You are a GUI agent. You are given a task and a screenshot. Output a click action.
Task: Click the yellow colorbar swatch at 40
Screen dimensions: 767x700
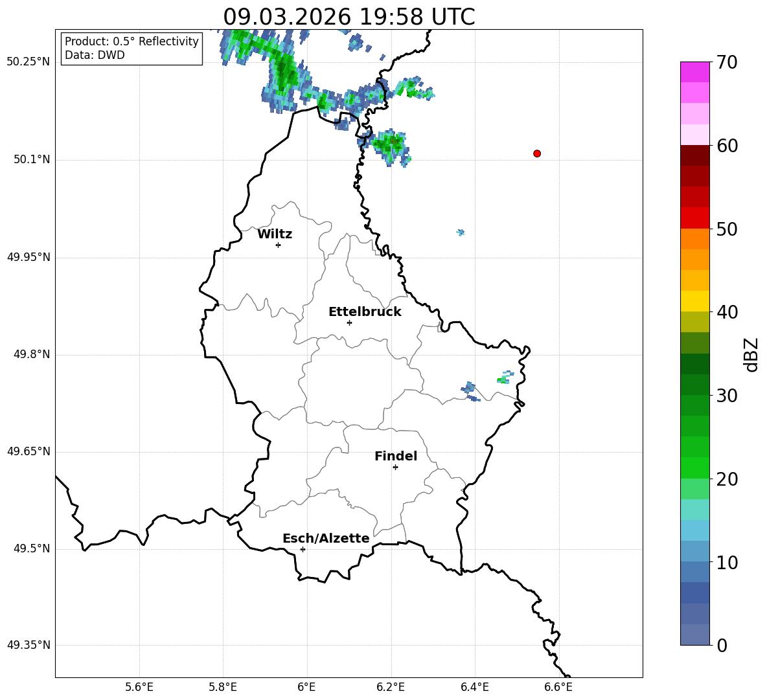point(695,301)
